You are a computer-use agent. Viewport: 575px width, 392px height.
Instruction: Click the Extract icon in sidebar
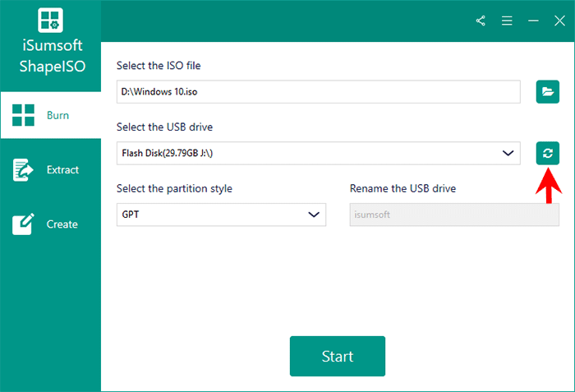click(x=24, y=170)
